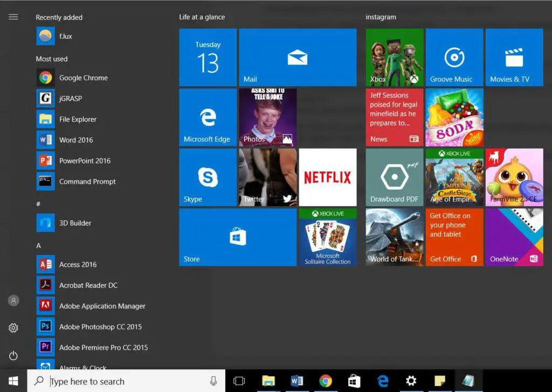This screenshot has width=552, height=392.
Task: Click the '#' letter index header
Action: click(x=38, y=204)
